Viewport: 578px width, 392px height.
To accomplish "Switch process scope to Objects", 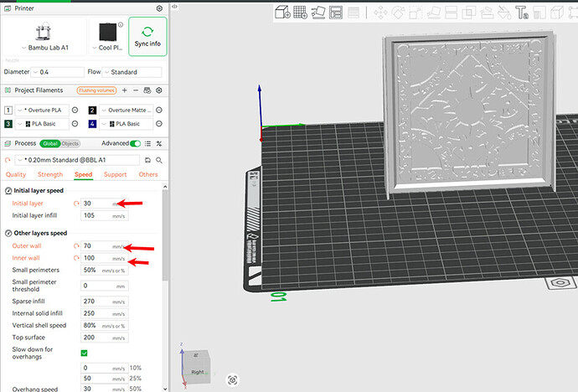I will click(x=70, y=144).
